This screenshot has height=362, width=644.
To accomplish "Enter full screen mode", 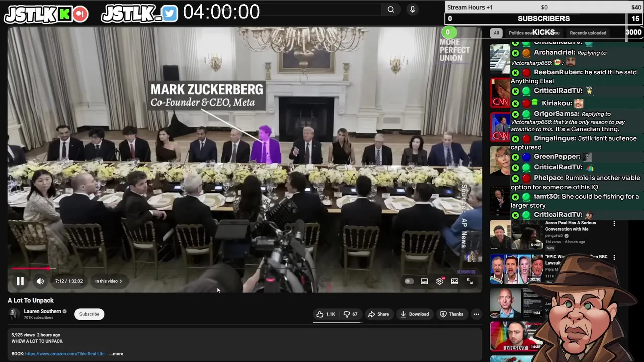I will pyautogui.click(x=470, y=281).
